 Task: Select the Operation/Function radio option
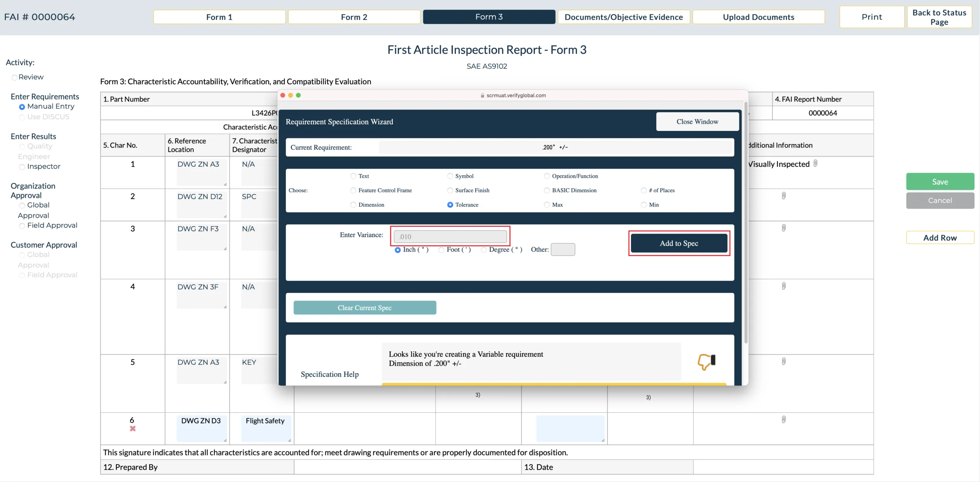pos(547,176)
